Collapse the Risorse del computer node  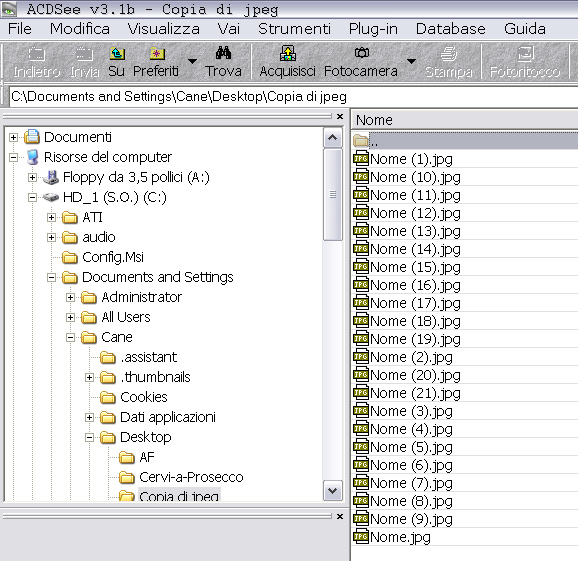pos(14,157)
